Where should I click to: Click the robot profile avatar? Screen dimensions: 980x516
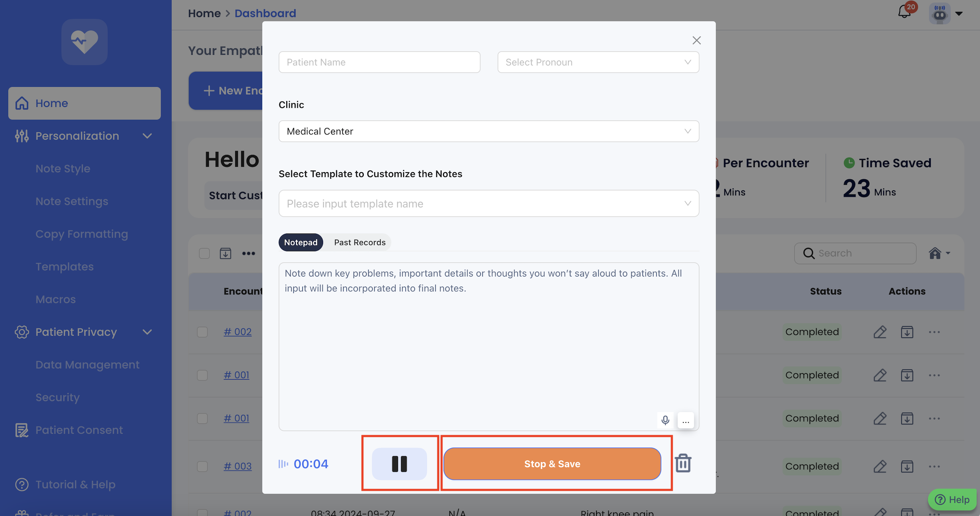940,13
